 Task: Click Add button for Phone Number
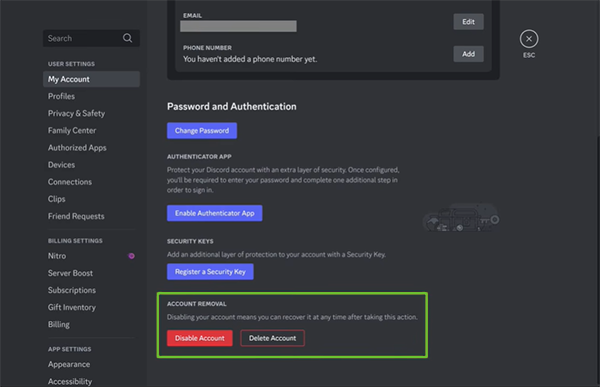(468, 54)
